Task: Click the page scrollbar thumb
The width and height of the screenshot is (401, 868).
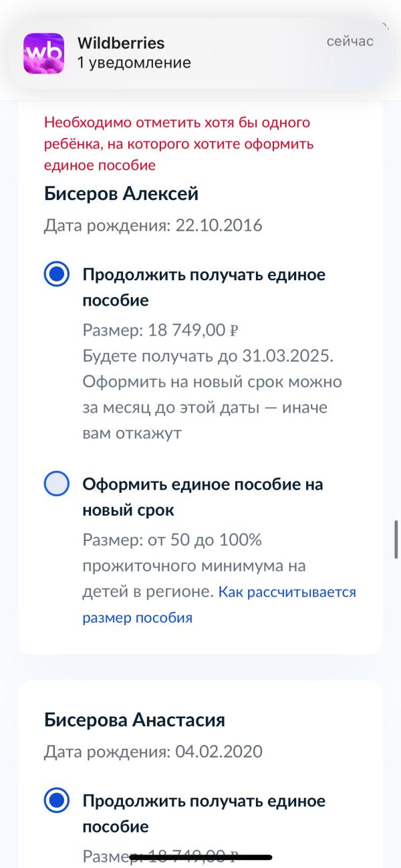Action: coord(396,539)
